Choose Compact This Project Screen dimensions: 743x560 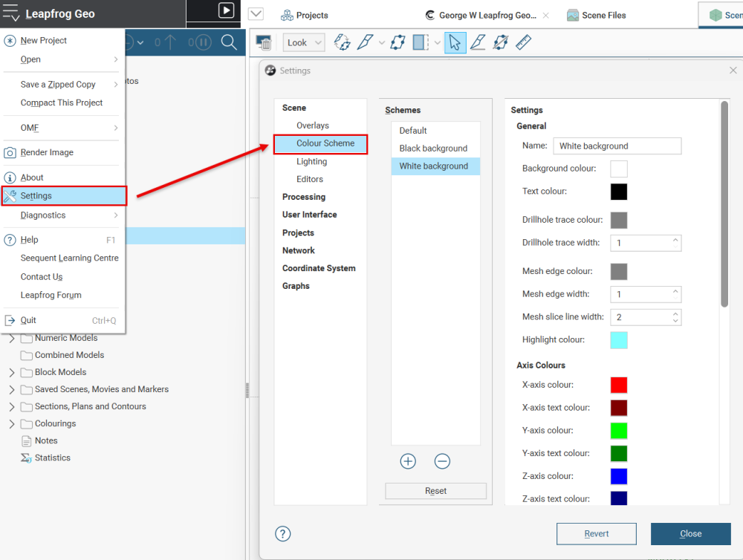63,102
